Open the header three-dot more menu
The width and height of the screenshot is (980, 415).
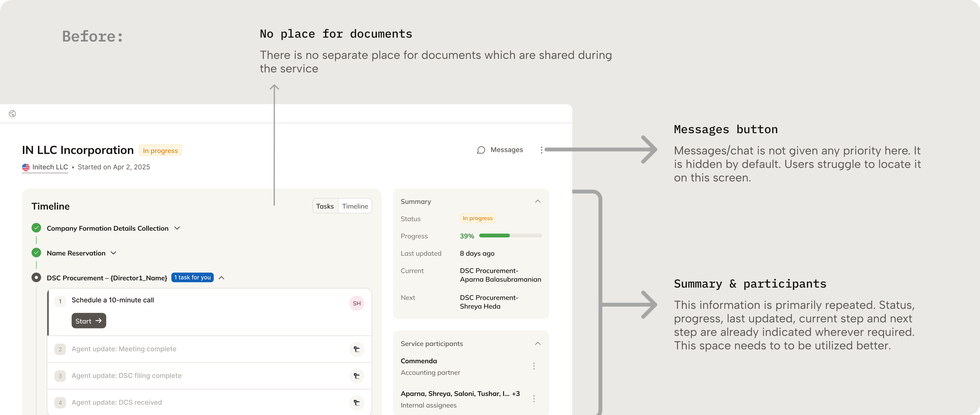click(x=541, y=150)
